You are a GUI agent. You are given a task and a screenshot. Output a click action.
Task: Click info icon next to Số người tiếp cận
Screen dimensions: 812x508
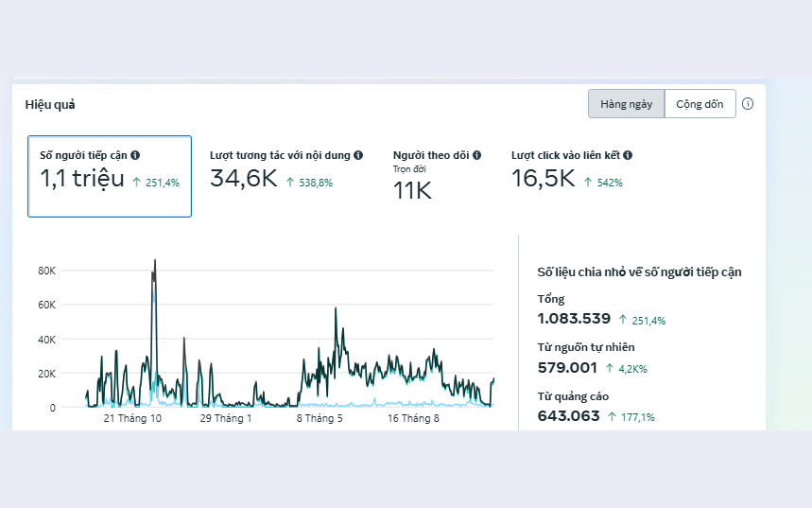(135, 155)
